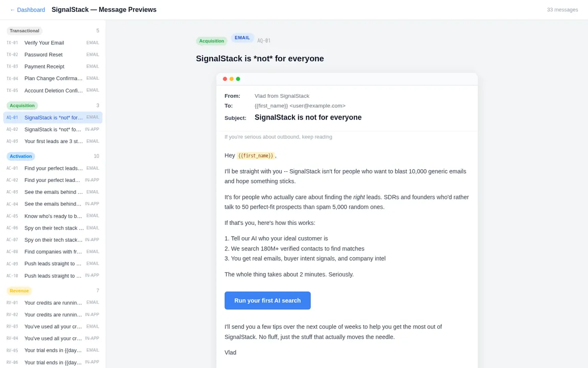Open AC-05 Know who's ready message
This screenshot has width=588, height=368.
53,216
